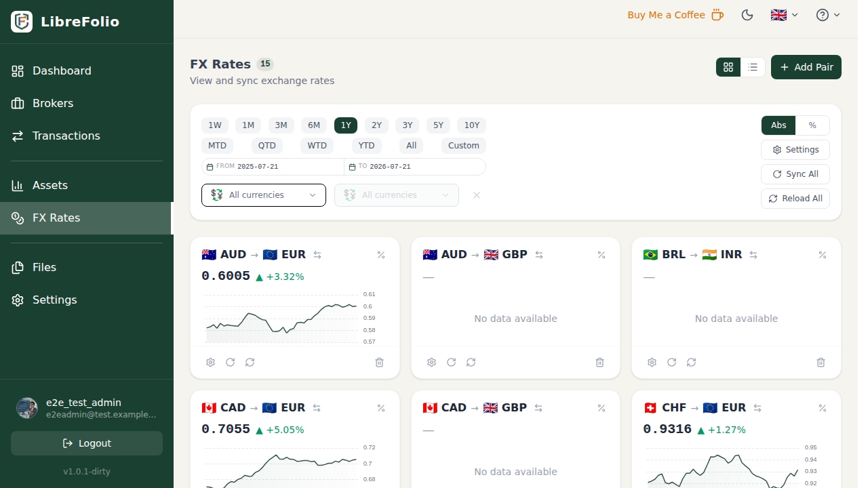Switch values to Abs mode
Screen dimensions: 868x488
click(x=778, y=125)
